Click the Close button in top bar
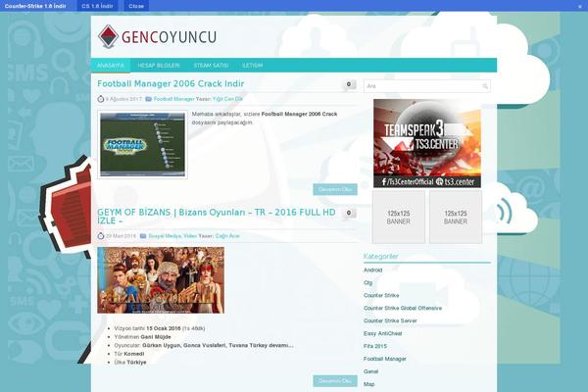 136,6
